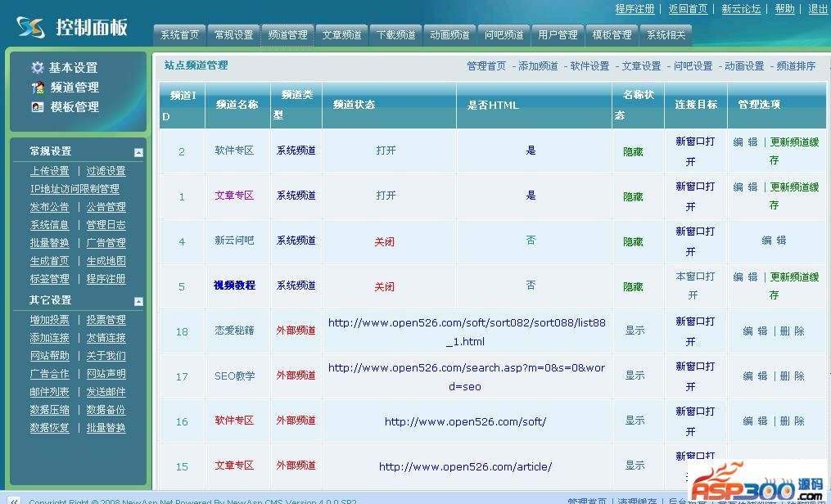
Task: Click the 频道排序 link
Action: (x=796, y=66)
